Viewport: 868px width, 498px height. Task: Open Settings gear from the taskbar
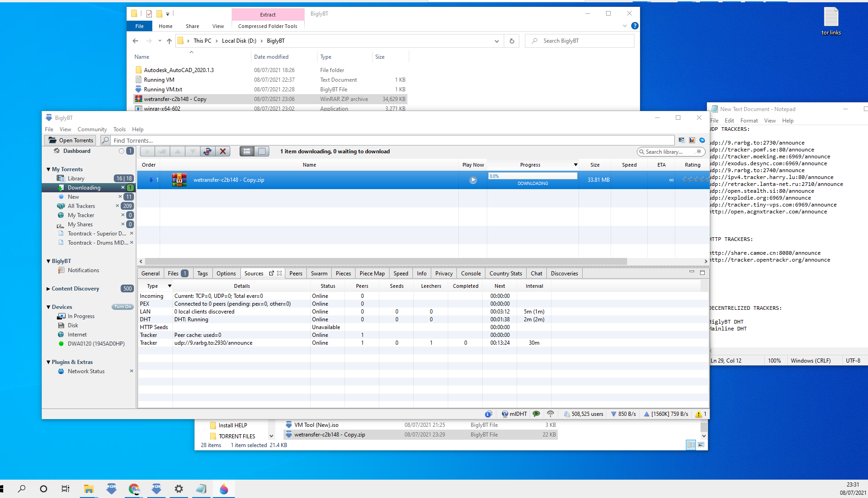179,489
